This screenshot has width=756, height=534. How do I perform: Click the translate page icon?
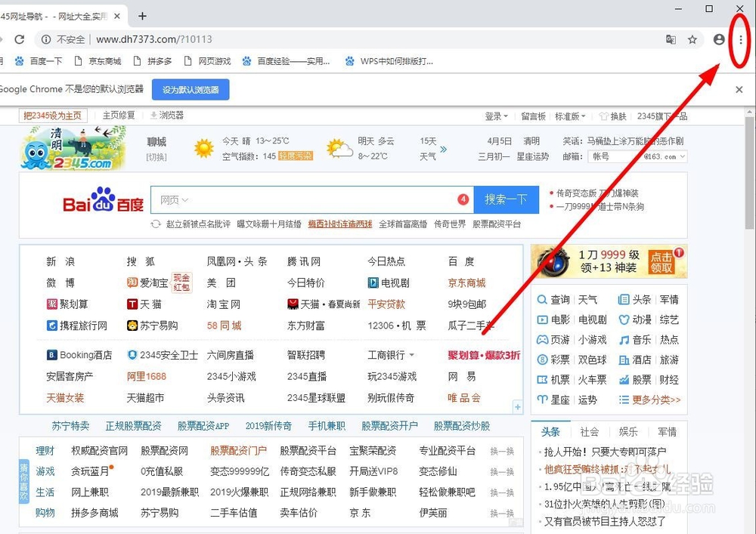pyautogui.click(x=671, y=39)
